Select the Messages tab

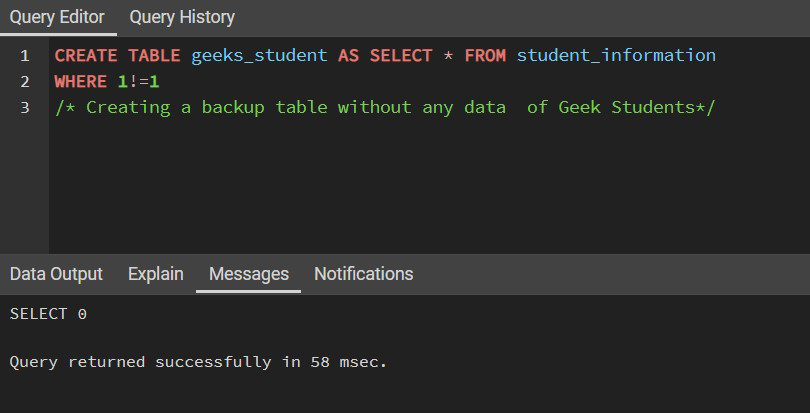tap(248, 274)
